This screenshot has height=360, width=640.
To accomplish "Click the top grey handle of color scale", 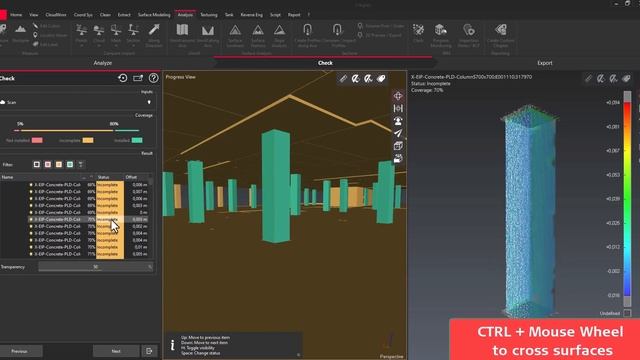I will tap(627, 97).
